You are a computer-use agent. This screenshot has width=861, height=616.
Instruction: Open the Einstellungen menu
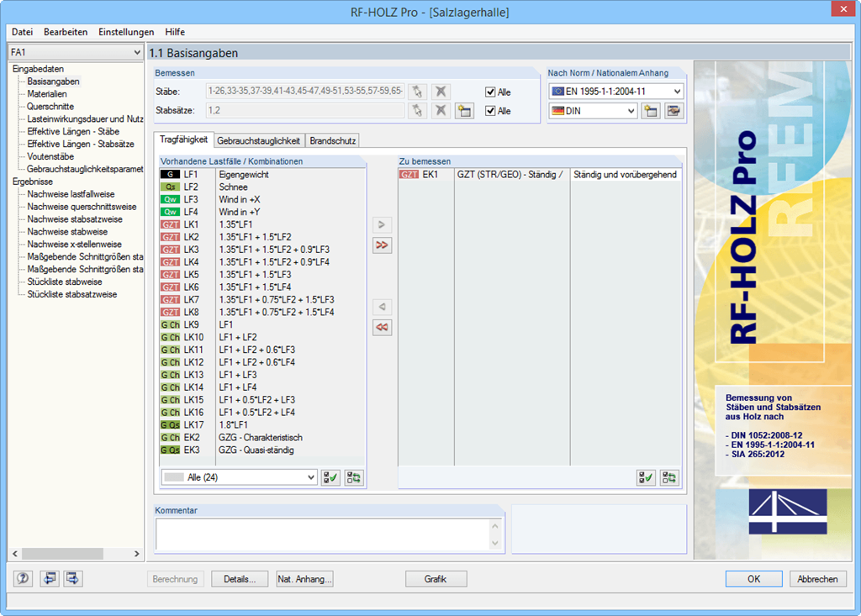point(126,32)
